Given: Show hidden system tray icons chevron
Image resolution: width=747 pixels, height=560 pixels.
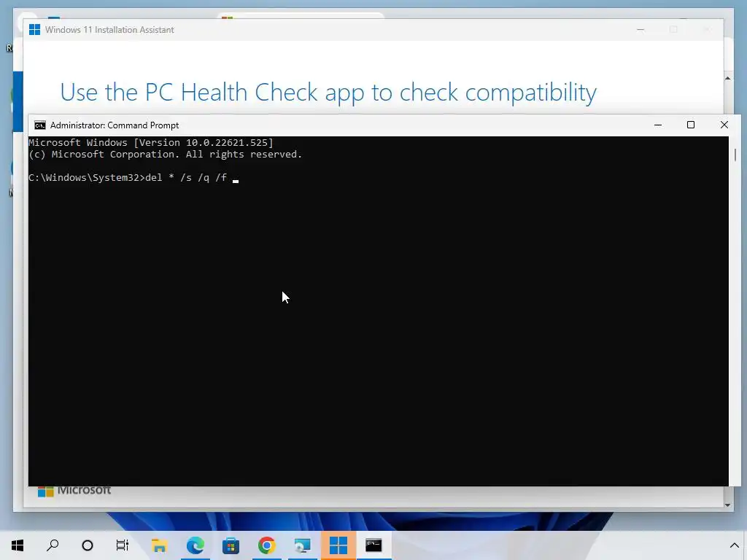Looking at the screenshot, I should click(x=734, y=545).
